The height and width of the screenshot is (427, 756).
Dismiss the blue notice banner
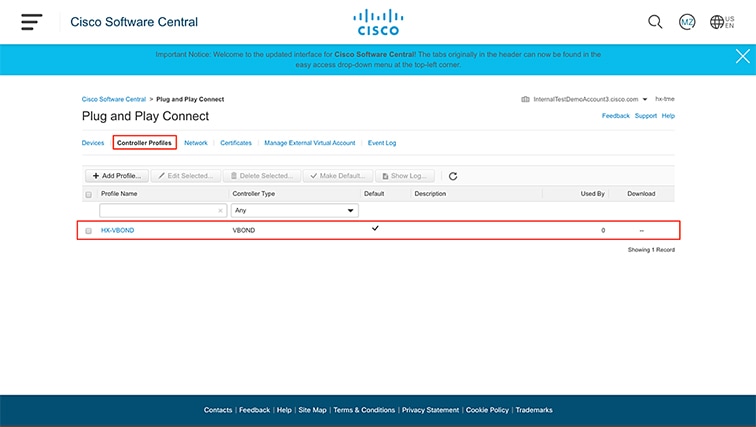(x=742, y=56)
